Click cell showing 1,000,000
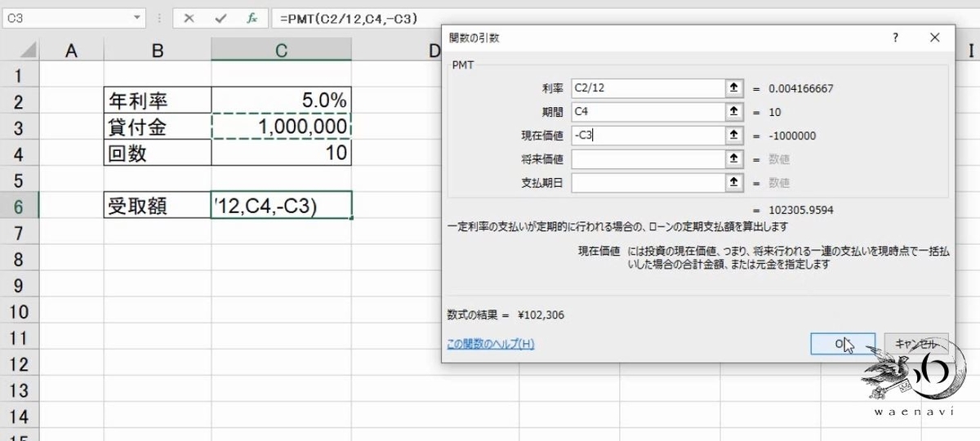Image resolution: width=980 pixels, height=441 pixels. (x=281, y=127)
